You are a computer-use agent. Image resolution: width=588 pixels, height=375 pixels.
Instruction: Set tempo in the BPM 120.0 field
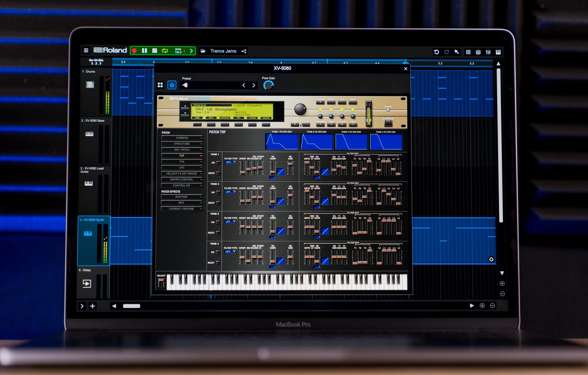tap(178, 51)
